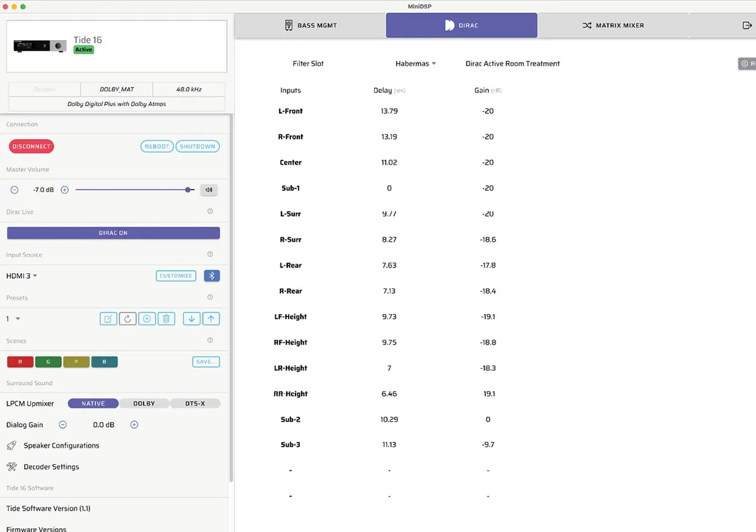This screenshot has height=532, width=756.
Task: Select NATIVE LPCM upmixer mode
Action: point(93,404)
